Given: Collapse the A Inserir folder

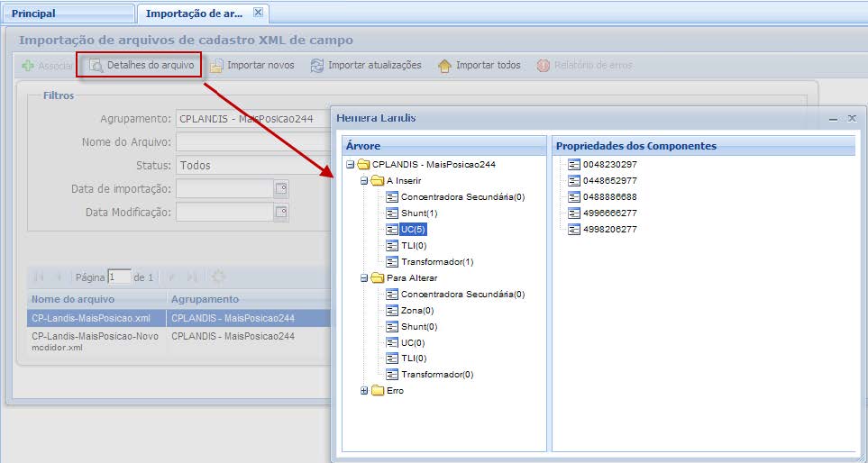Looking at the screenshot, I should (364, 181).
